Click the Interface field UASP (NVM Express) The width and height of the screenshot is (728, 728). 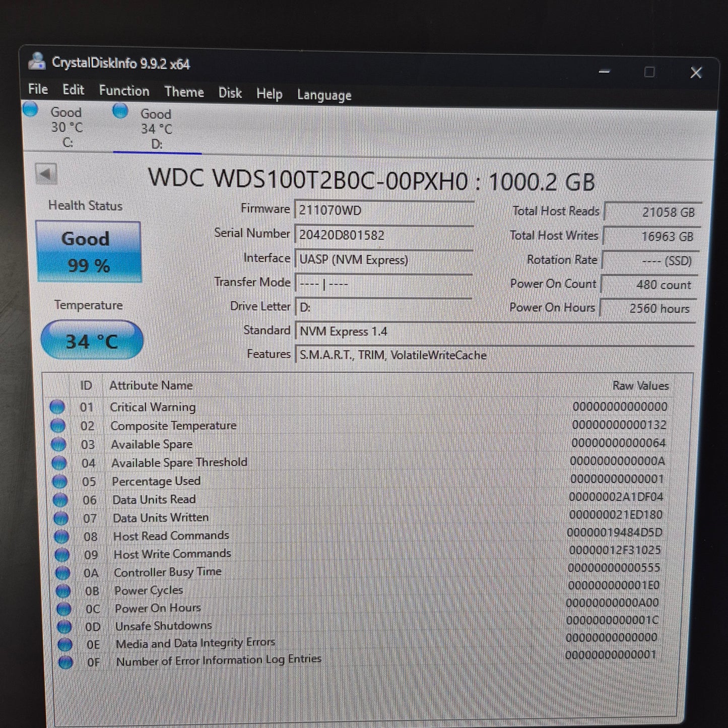384,259
